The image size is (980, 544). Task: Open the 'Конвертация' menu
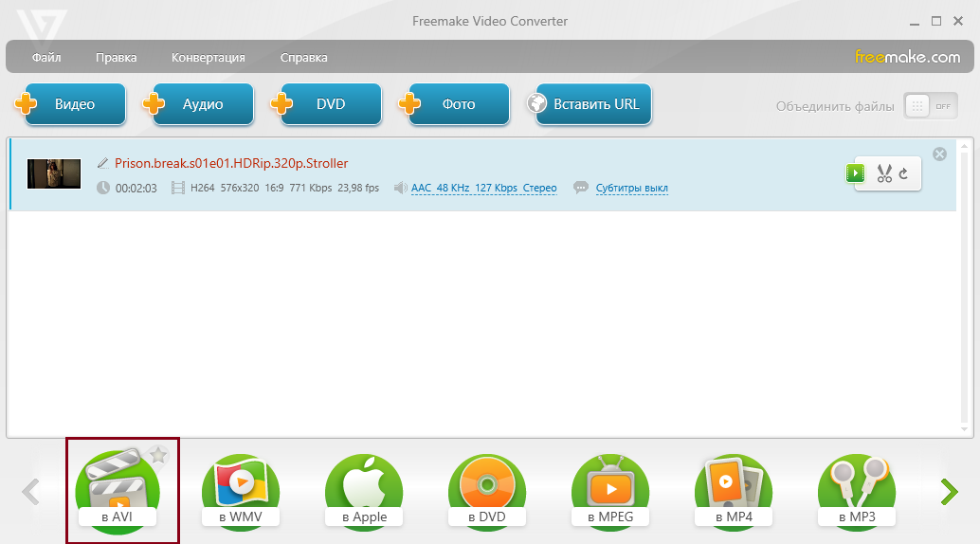coord(208,57)
